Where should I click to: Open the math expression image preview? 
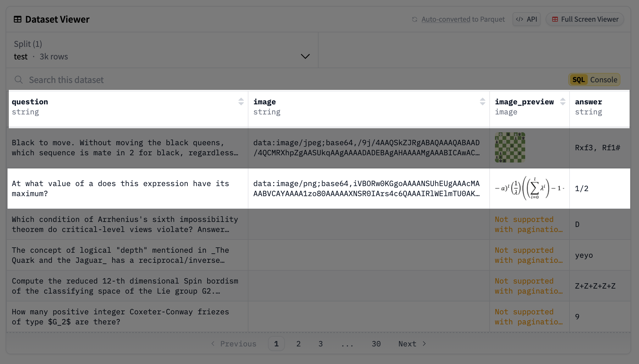tap(529, 188)
